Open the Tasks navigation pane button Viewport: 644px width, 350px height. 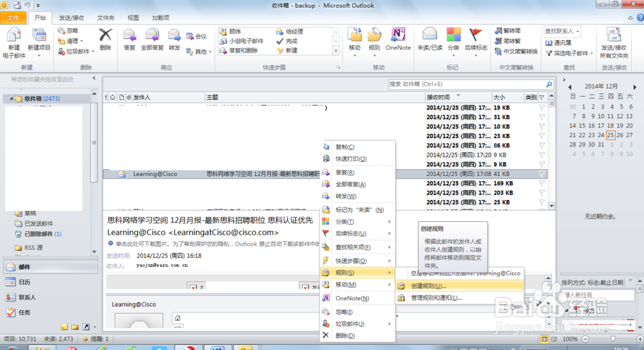50,313
